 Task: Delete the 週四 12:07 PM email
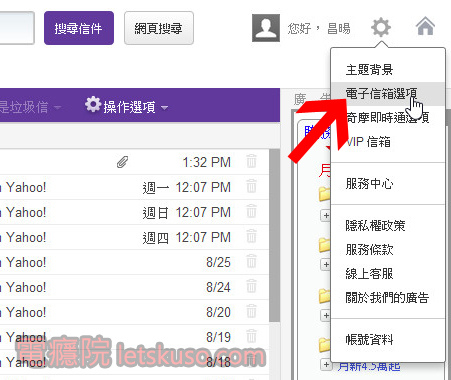pos(251,236)
